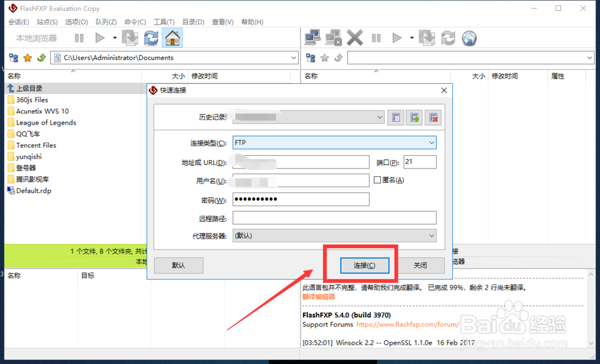Viewport: 600px width, 364px height.
Task: Click the remote connect computers icon
Action: pyautogui.click(x=313, y=38)
